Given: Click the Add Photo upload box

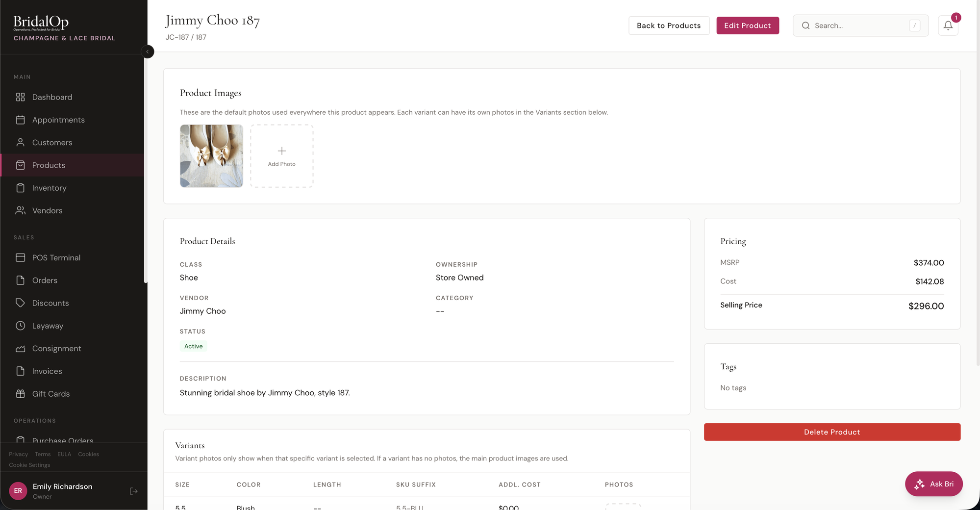Looking at the screenshot, I should (282, 156).
